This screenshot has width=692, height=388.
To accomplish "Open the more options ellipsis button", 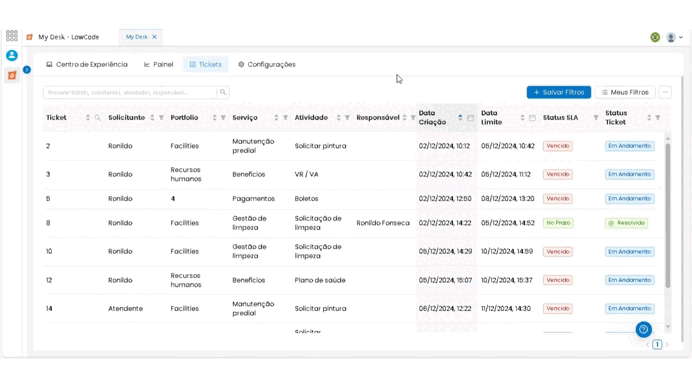I will click(x=665, y=92).
